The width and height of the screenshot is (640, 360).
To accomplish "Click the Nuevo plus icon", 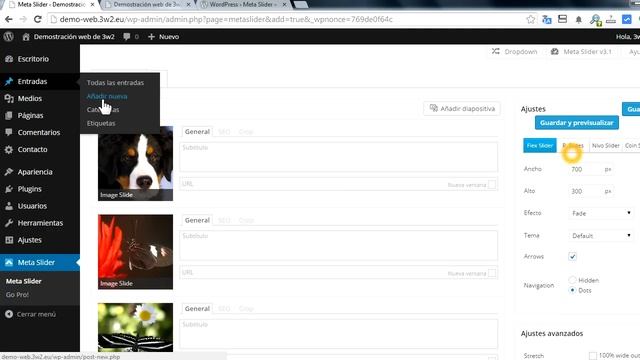I will coord(151,37).
